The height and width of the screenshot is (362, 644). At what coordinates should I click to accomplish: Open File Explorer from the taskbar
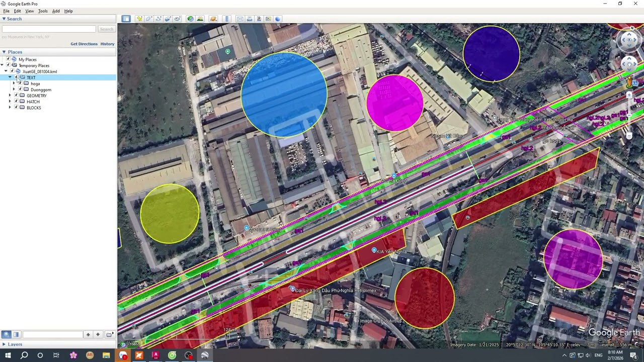[106, 355]
